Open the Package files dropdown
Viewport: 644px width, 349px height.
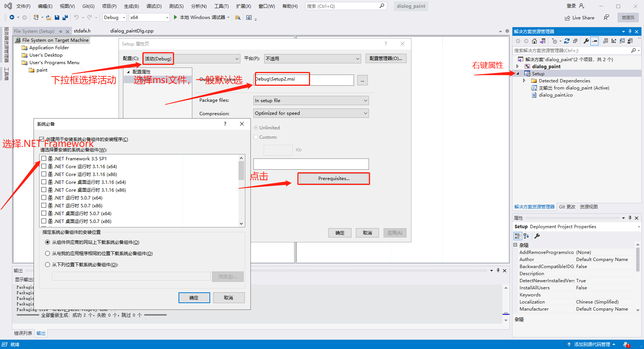click(311, 101)
